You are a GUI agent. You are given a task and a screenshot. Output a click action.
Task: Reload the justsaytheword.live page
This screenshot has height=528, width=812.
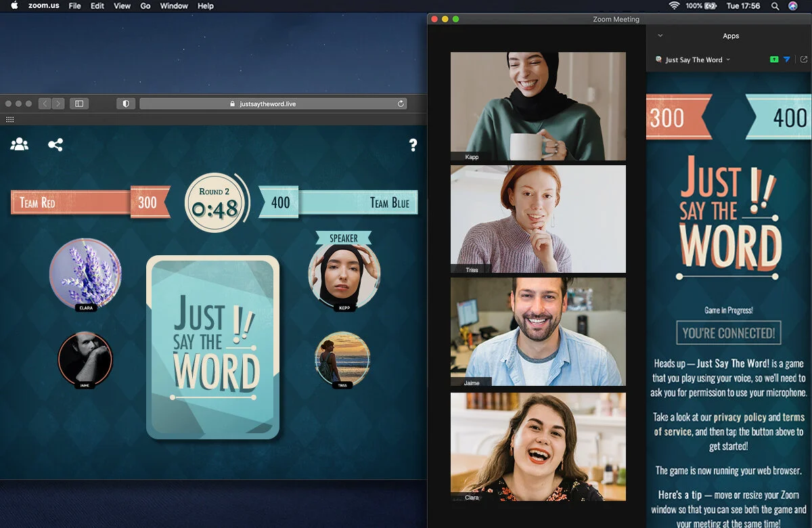coord(401,104)
